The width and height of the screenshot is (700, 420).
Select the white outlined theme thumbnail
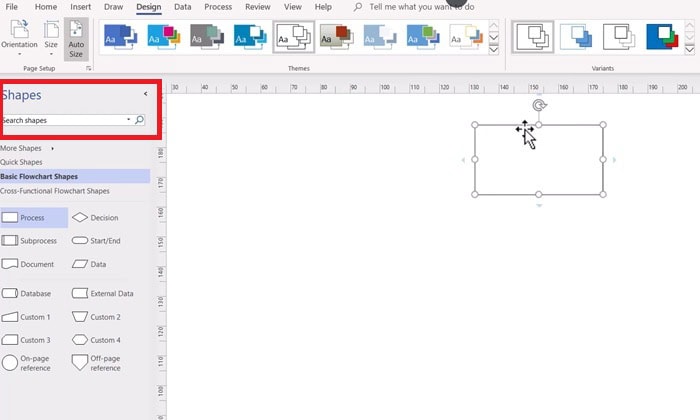[294, 37]
